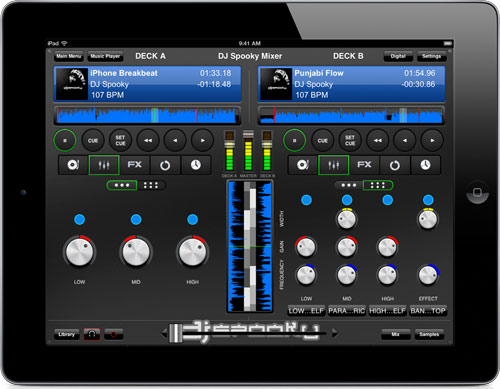
Task: Nudge Deck B backward with left arrow
Action: 405,141
